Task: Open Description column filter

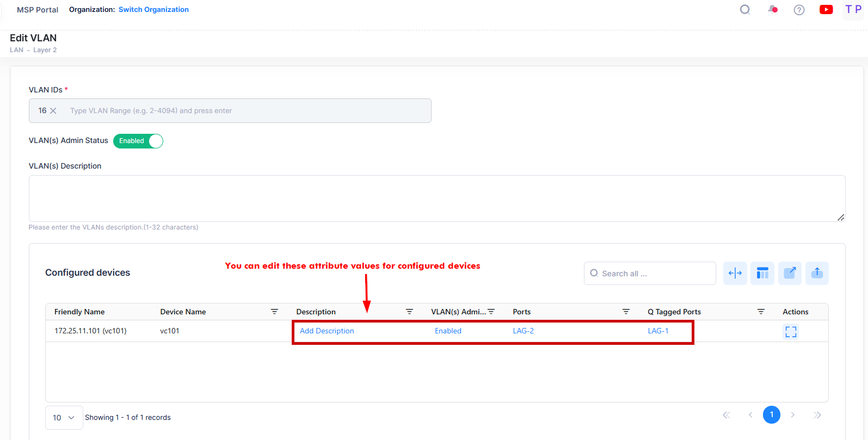Action: click(409, 312)
